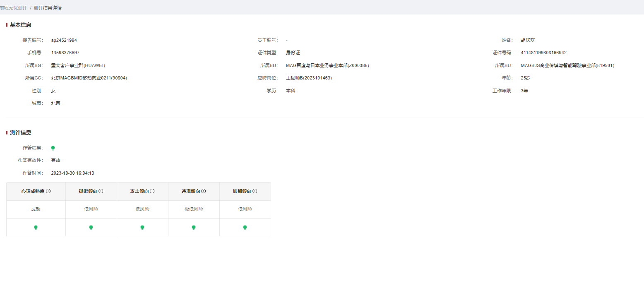Click ID number 411481199808166942

pyautogui.click(x=543, y=53)
